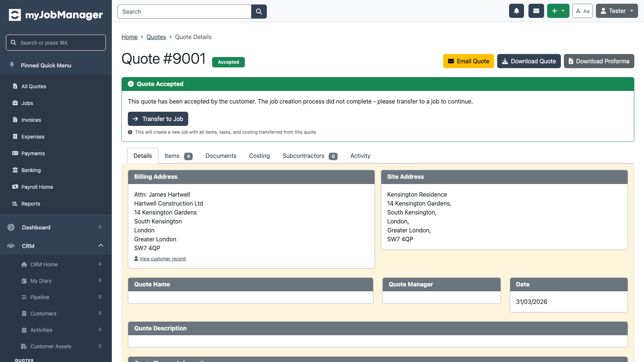Open the Tester user menu
Viewport: 644px width, 362px height.
pyautogui.click(x=617, y=11)
